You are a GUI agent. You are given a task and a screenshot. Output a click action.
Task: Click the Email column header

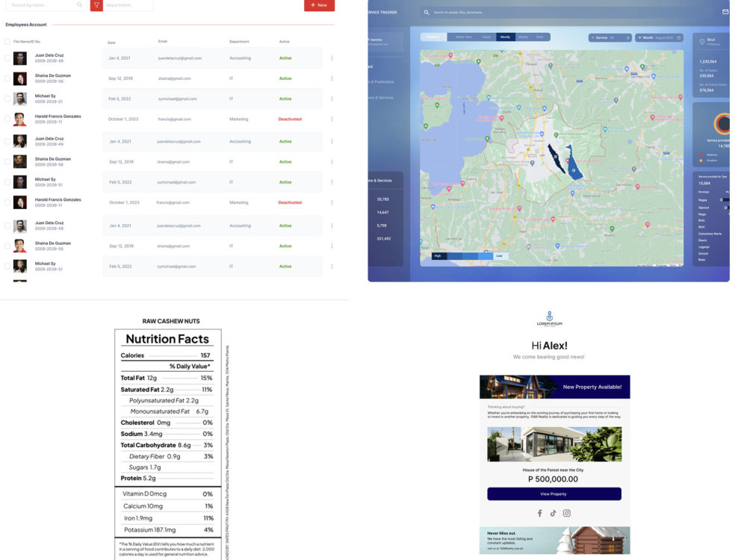[162, 41]
